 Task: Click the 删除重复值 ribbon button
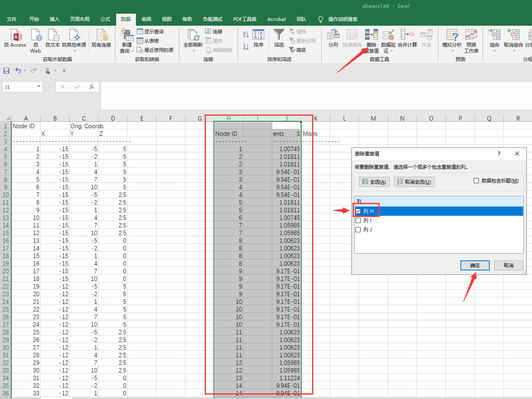(372, 41)
